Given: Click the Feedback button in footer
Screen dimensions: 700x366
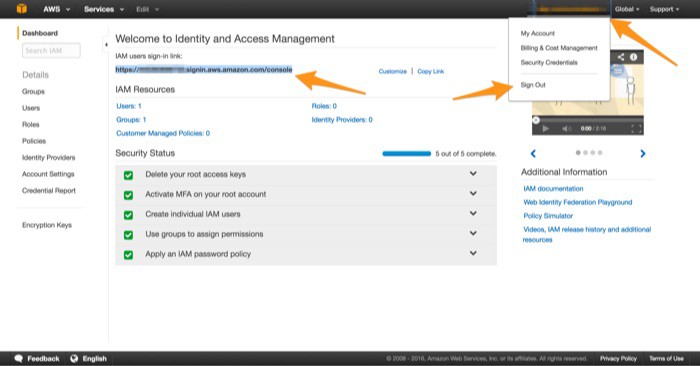Looking at the screenshot, I should (x=37, y=358).
